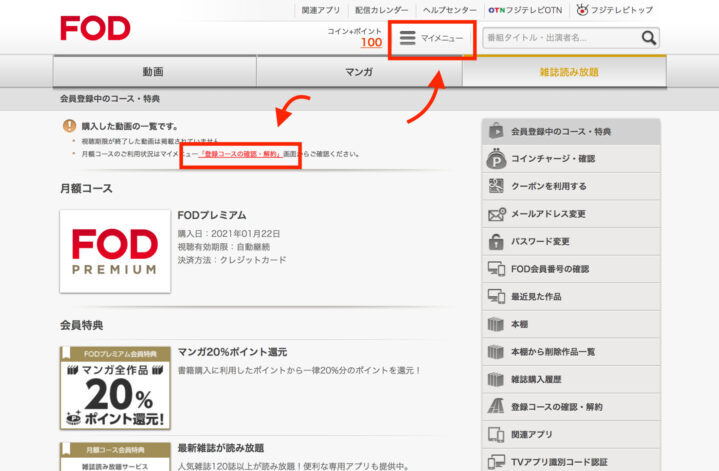Open the マンガ全作品20%ポイント還元 banner thumbnail
The height and width of the screenshot is (471, 719).
(x=115, y=388)
